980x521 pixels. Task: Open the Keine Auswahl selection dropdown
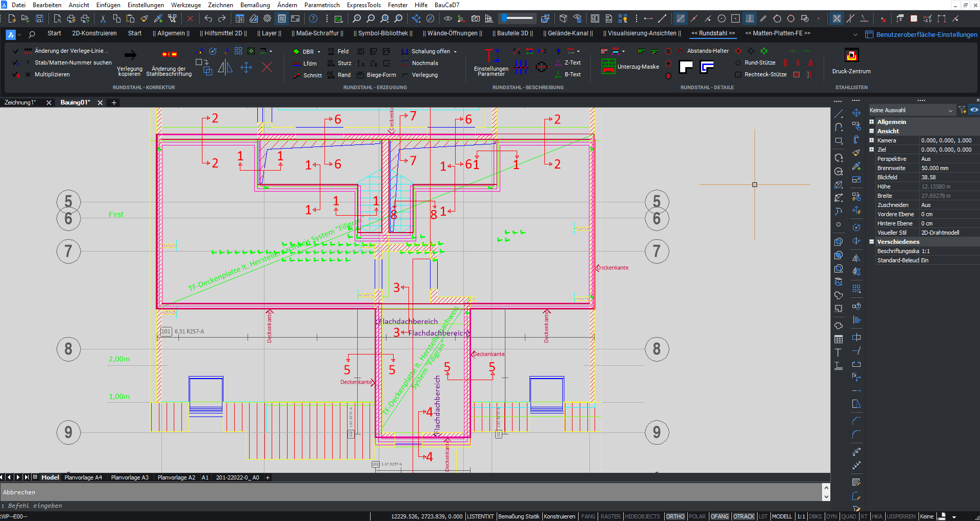(950, 110)
